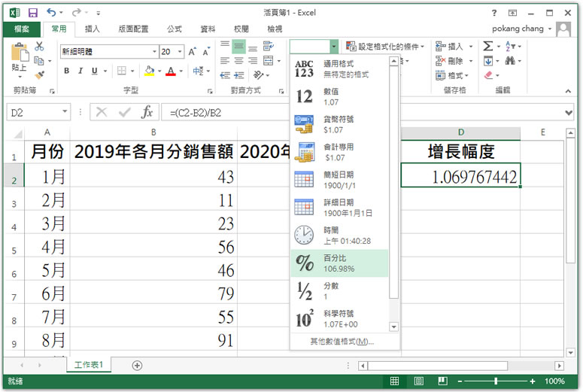This screenshot has height=392, width=583.
Task: Select the 百分比 Percentage format option
Action: click(x=339, y=263)
